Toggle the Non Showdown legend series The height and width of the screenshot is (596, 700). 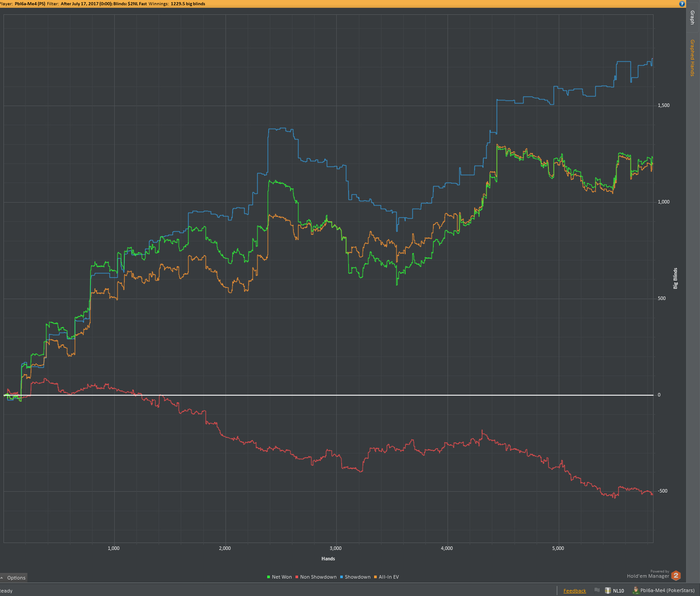(316, 577)
